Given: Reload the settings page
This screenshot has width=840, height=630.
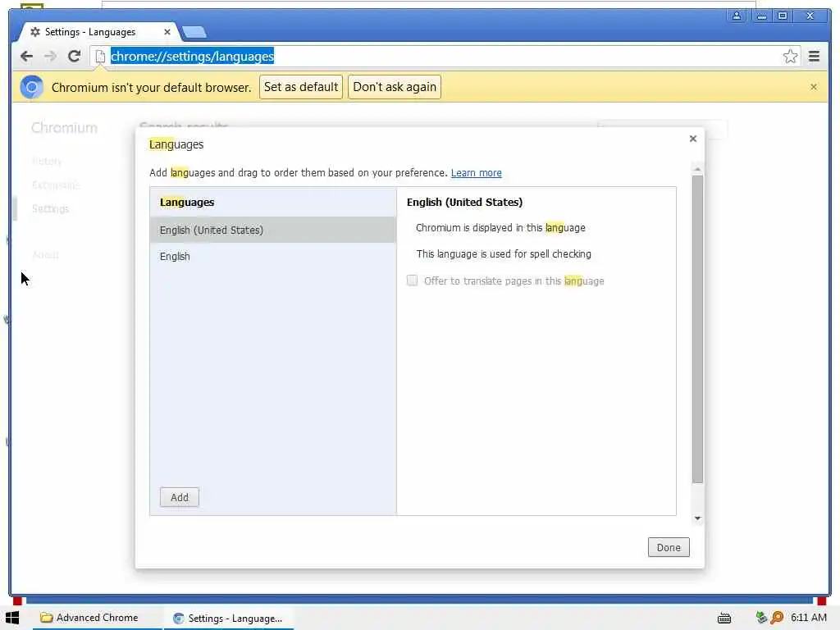Looking at the screenshot, I should (75, 57).
